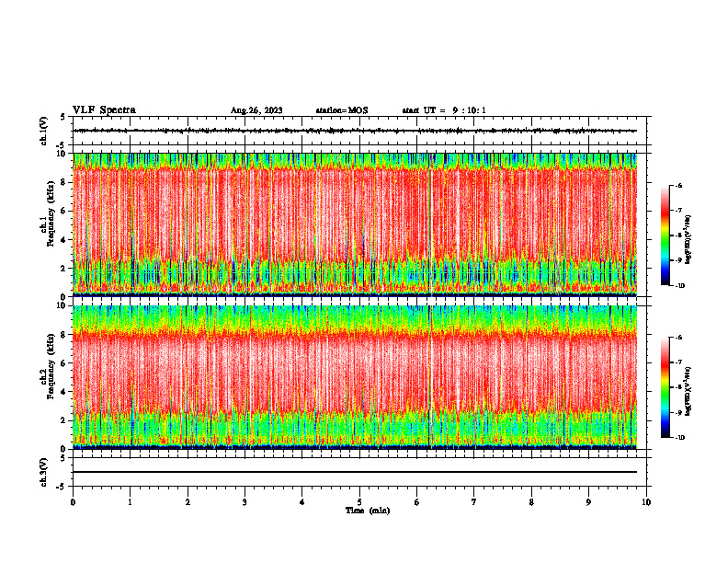The height and width of the screenshot is (563, 728).
Task: Click the '-6' label on ch.1 color bar
Action: [x=679, y=185]
